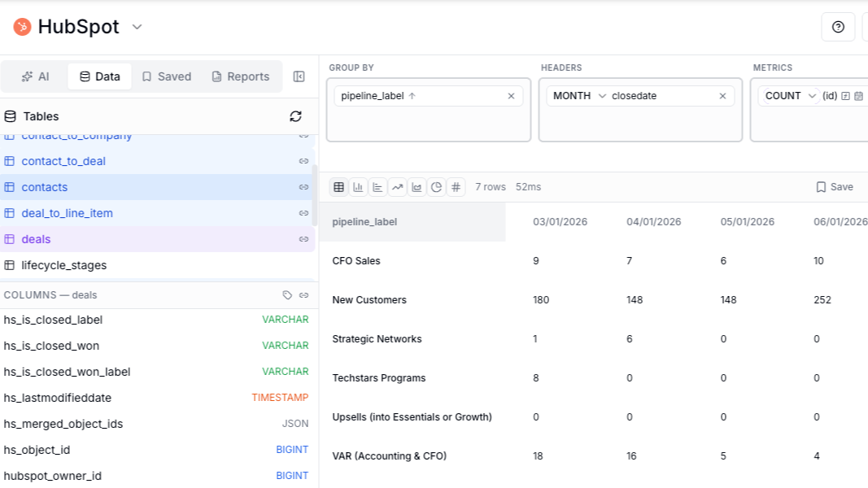The image size is (868, 488).
Task: Click link icon on deals row
Action: 304,239
